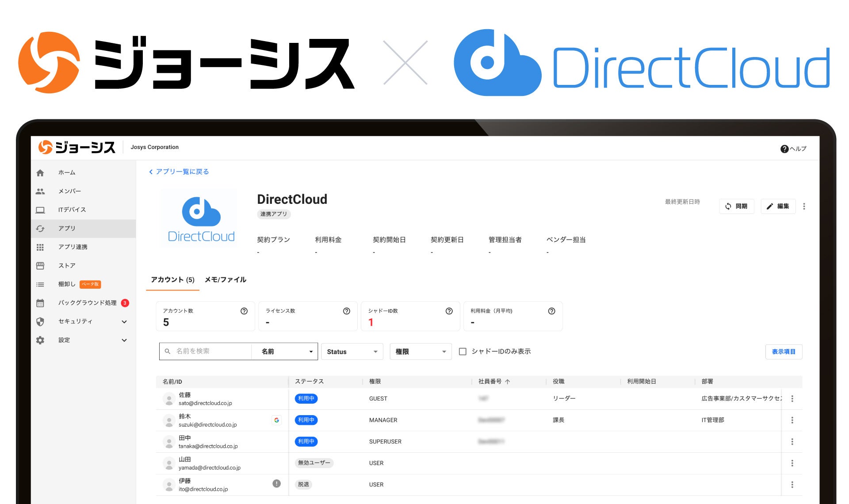Click the Google icon on 鈴木's row

click(x=276, y=420)
